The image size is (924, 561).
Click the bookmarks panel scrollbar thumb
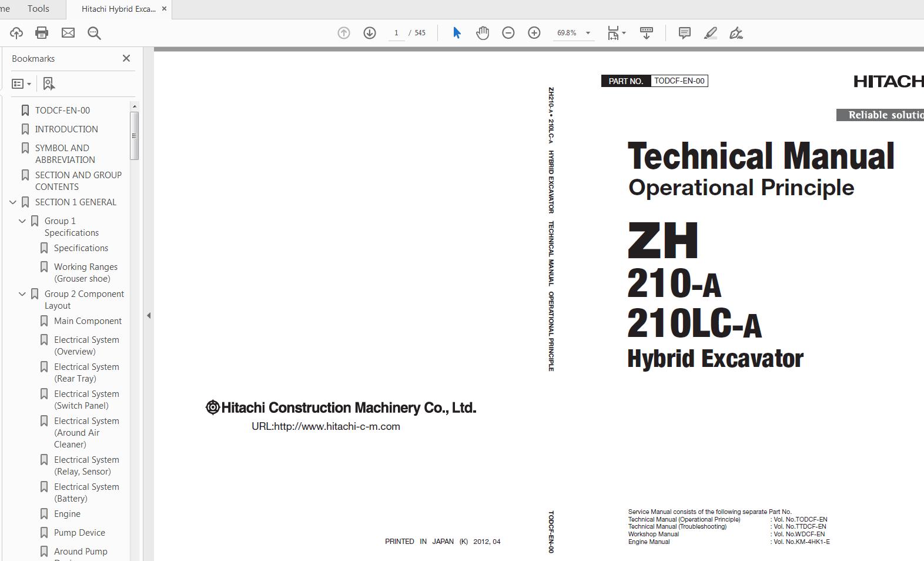tap(135, 135)
